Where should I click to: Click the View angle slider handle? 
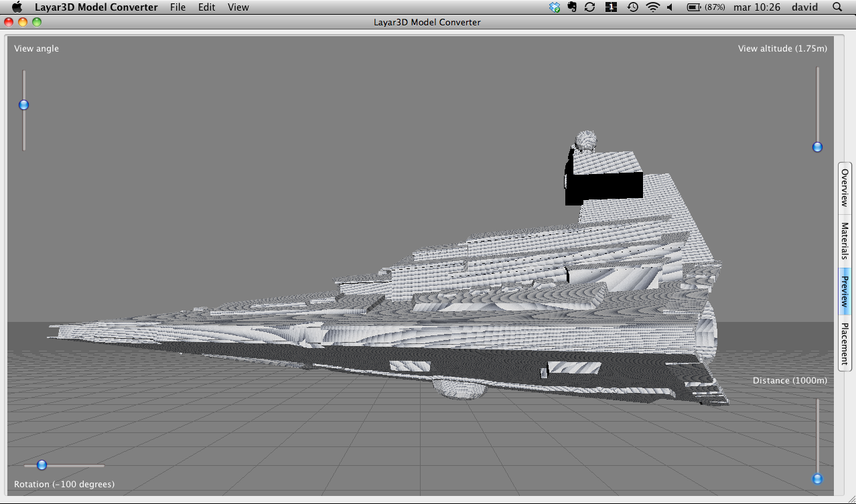(x=24, y=105)
